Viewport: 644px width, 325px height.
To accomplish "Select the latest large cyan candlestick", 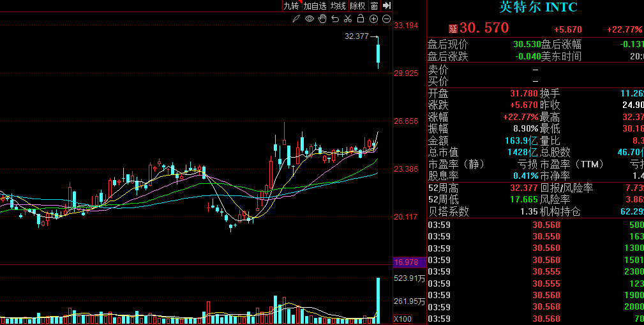I will (378, 52).
